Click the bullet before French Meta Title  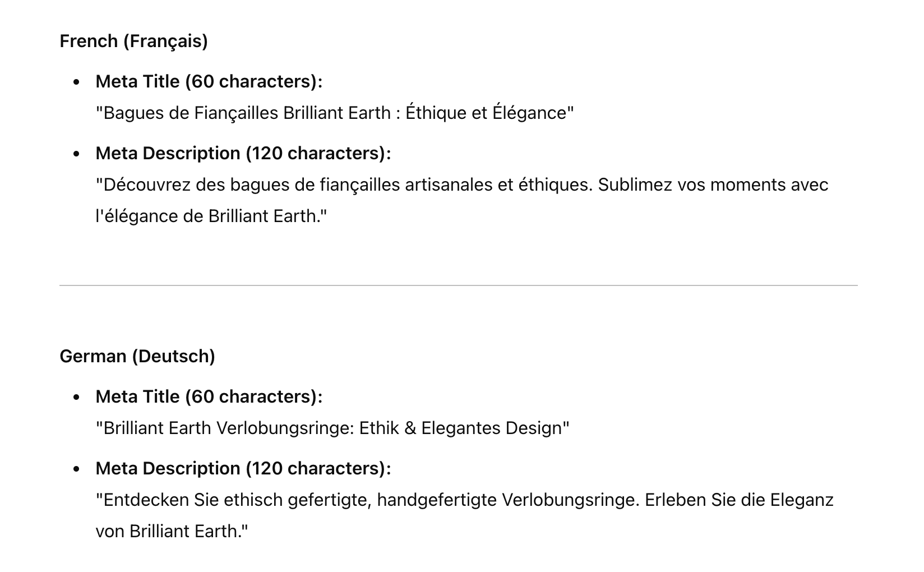tap(77, 82)
